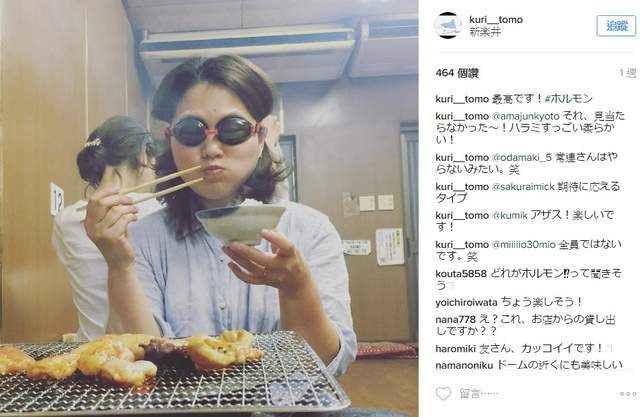The height and width of the screenshot is (417, 640).
Task: Open commenter yoichiroiwata's profile
Action: coord(466,303)
